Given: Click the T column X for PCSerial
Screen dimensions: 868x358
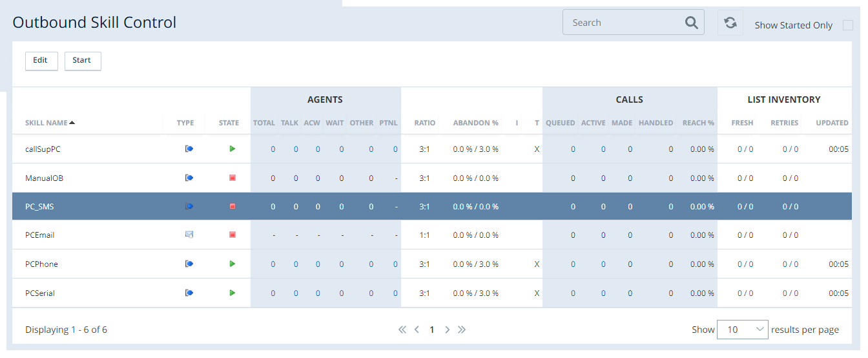Looking at the screenshot, I should coord(537,293).
